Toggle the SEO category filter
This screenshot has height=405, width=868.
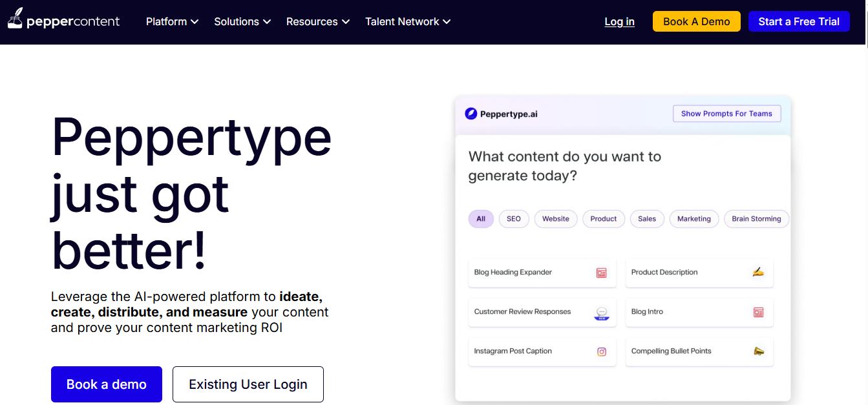514,219
